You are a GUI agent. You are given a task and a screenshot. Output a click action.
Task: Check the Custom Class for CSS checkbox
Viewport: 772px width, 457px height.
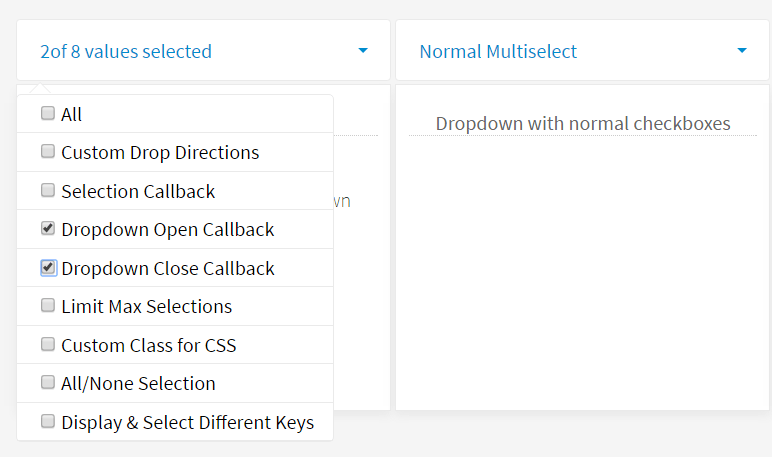click(48, 345)
